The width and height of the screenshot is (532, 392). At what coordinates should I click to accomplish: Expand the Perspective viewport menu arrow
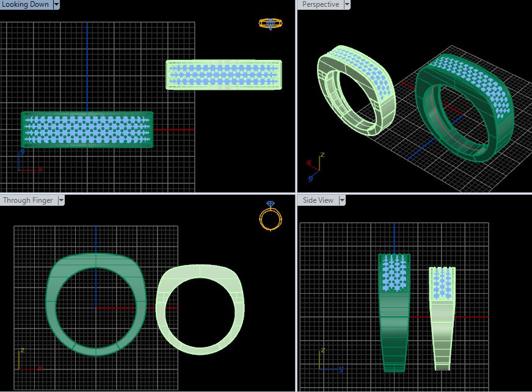click(347, 4)
